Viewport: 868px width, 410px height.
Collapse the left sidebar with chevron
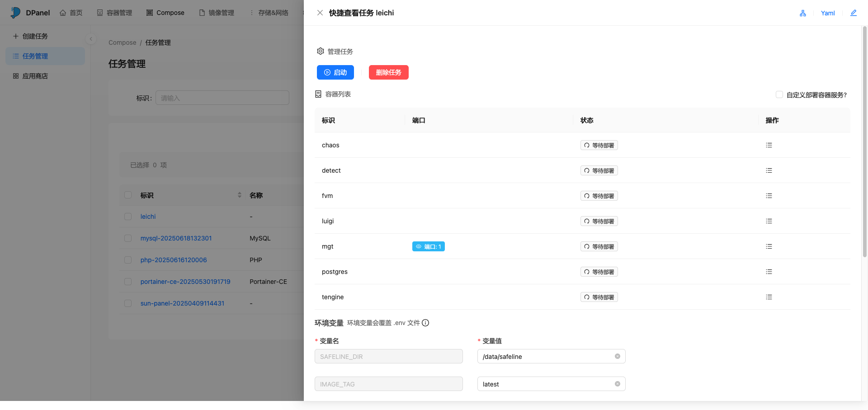(x=91, y=39)
